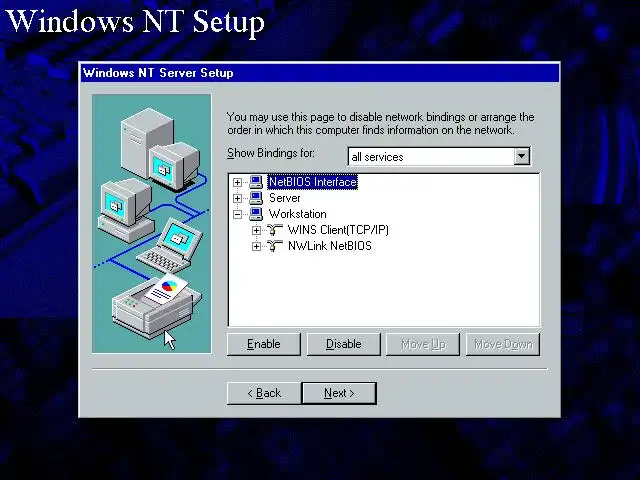Click the Windows NT Server Setup title bar
Image resolution: width=640 pixels, height=480 pixels.
tap(320, 73)
